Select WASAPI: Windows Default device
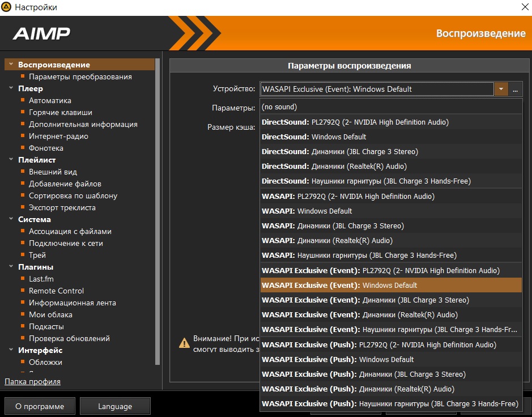The image size is (532, 417). pyautogui.click(x=391, y=211)
